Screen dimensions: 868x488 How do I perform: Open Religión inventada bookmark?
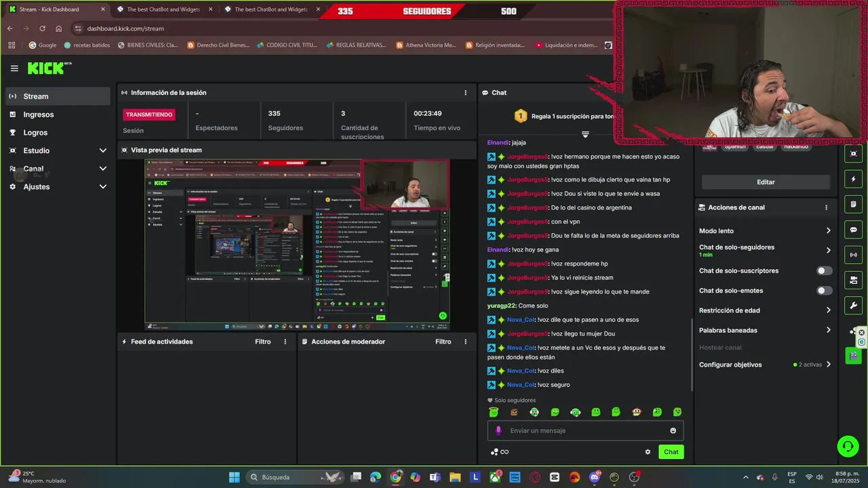point(496,45)
